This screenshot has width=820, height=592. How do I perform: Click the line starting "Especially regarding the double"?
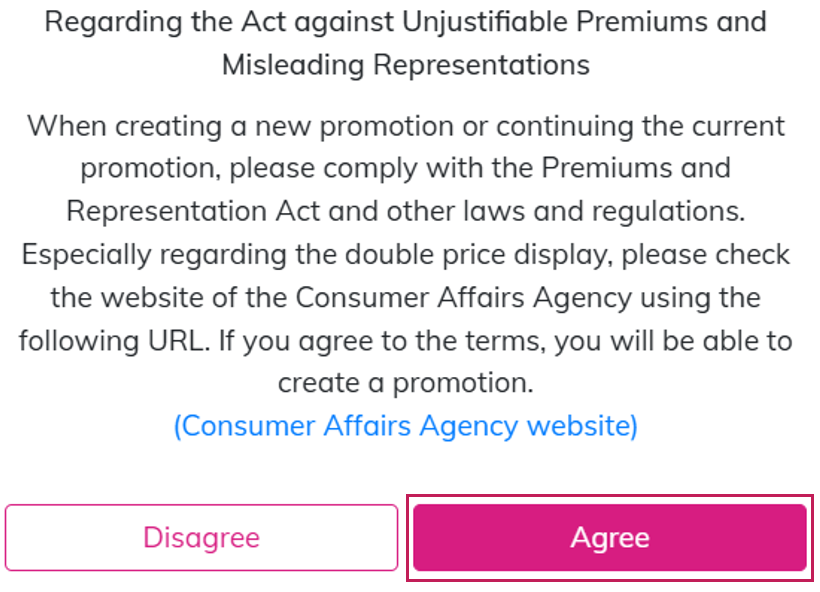tap(405, 254)
